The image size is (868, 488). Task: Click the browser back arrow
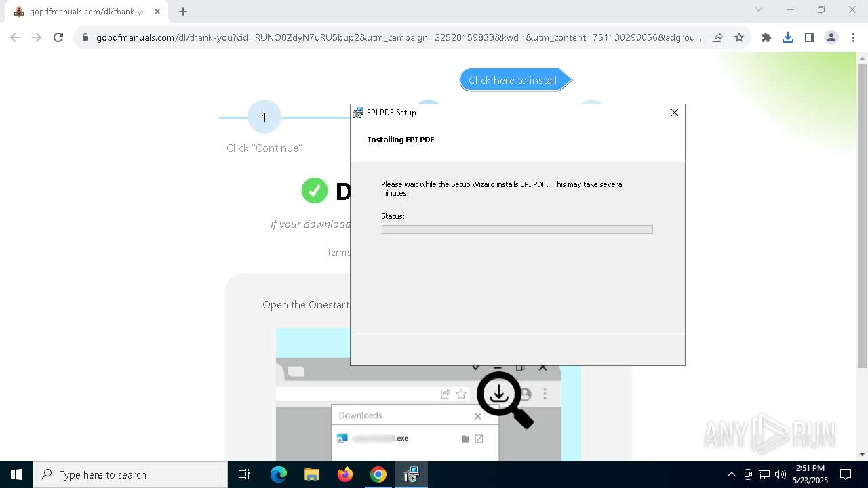[x=15, y=37]
